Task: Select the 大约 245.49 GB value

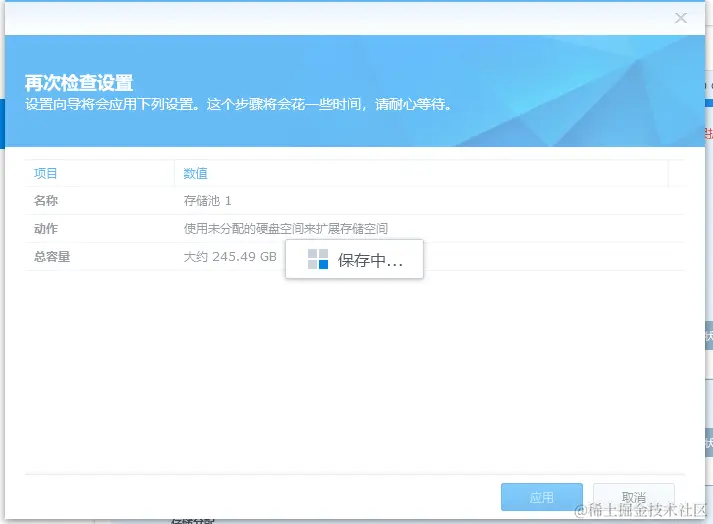Action: coord(230,257)
